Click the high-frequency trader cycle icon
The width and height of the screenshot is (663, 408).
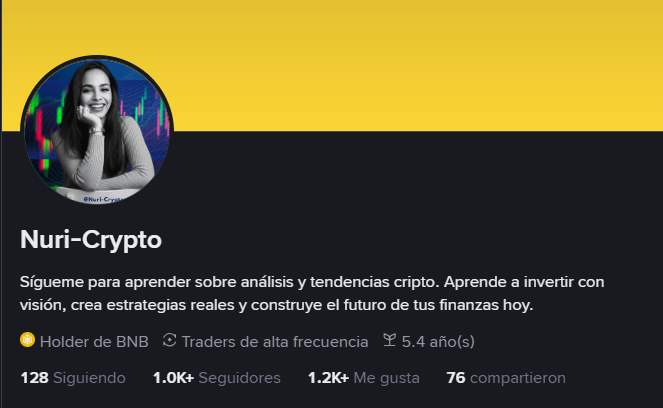point(170,340)
